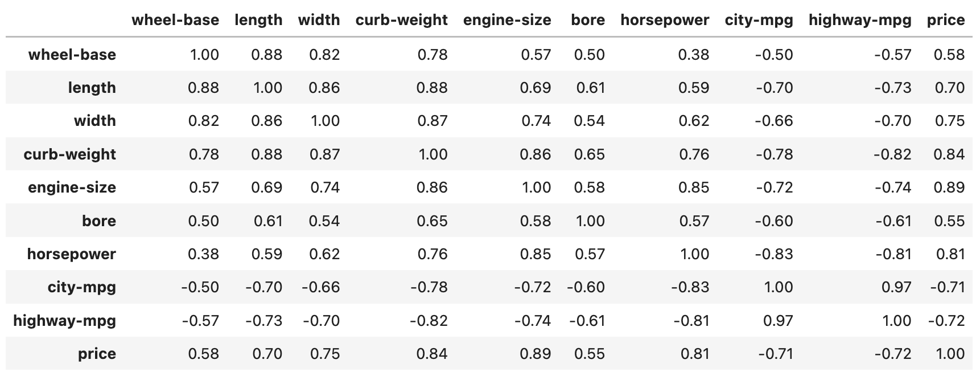Viewport: 980px width, 376px height.
Task: Click the "length" row label
Action: (x=92, y=88)
